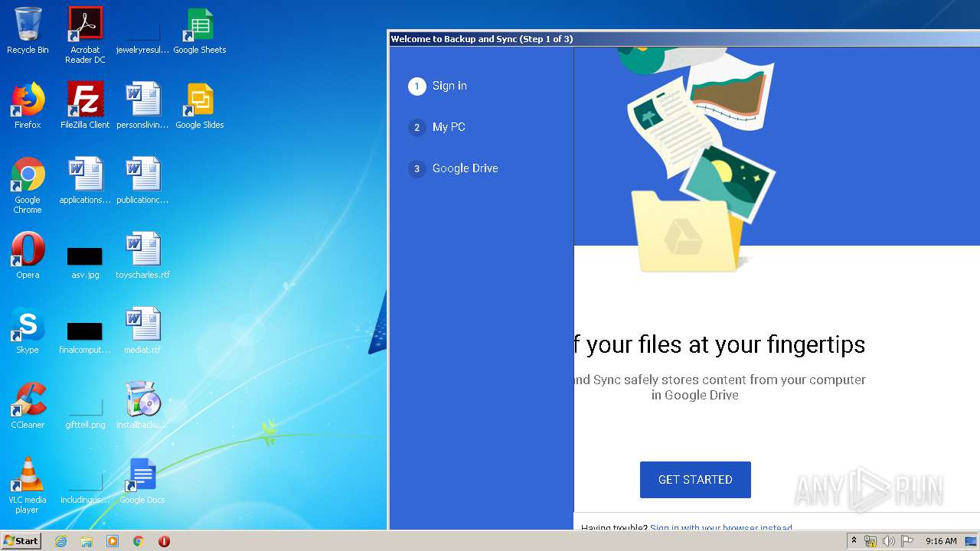This screenshot has height=551, width=980.
Task: Click the system clock 9:16 AM
Action: click(x=941, y=541)
